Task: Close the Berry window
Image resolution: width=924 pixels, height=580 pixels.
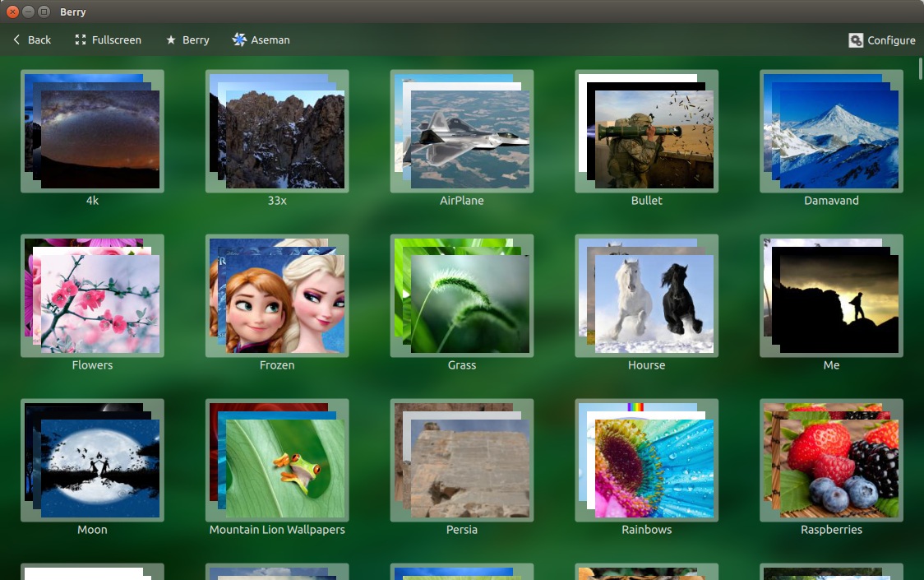Action: point(12,12)
